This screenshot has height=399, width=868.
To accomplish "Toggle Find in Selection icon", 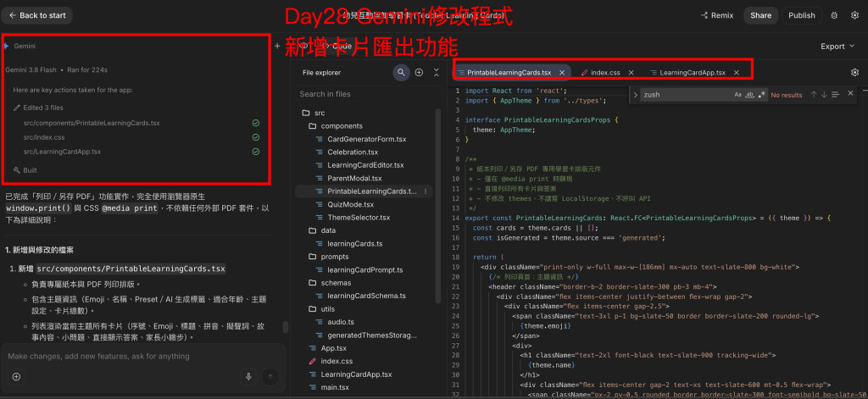I will click(836, 95).
